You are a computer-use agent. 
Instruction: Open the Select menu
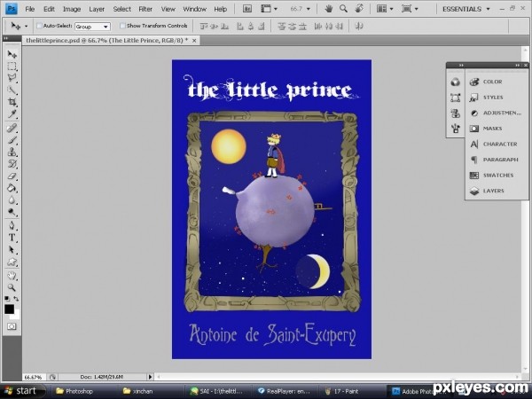coord(121,9)
